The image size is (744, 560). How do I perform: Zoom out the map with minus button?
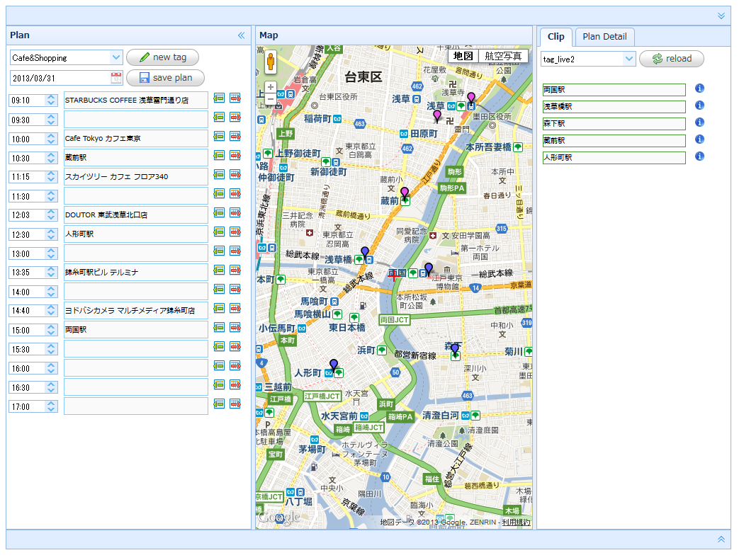[271, 99]
